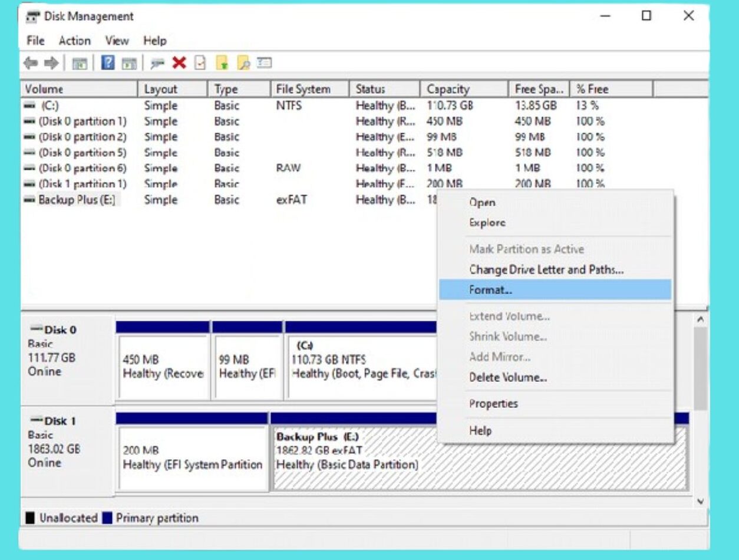Click the Forward arrow toolbar icon
Image resolution: width=739 pixels, height=560 pixels.
[x=51, y=63]
